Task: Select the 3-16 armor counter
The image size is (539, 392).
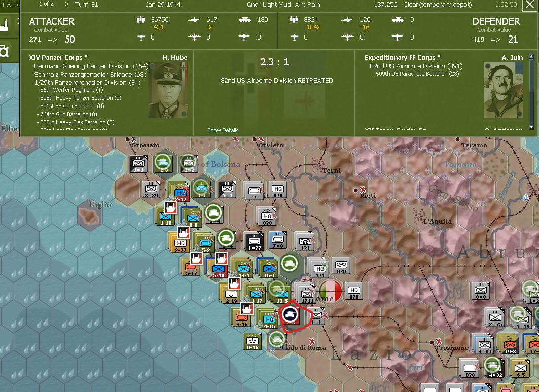Action: click(x=242, y=318)
